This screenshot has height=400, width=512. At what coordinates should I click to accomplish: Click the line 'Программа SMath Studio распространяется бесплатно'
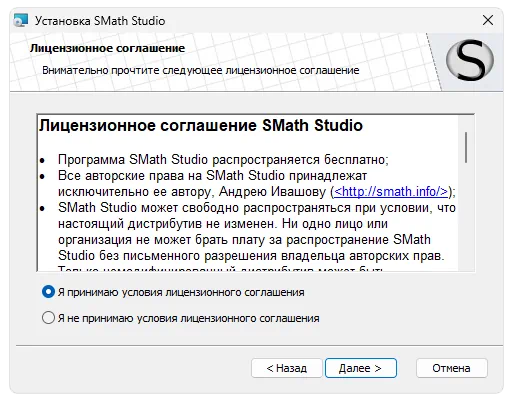tap(223, 160)
